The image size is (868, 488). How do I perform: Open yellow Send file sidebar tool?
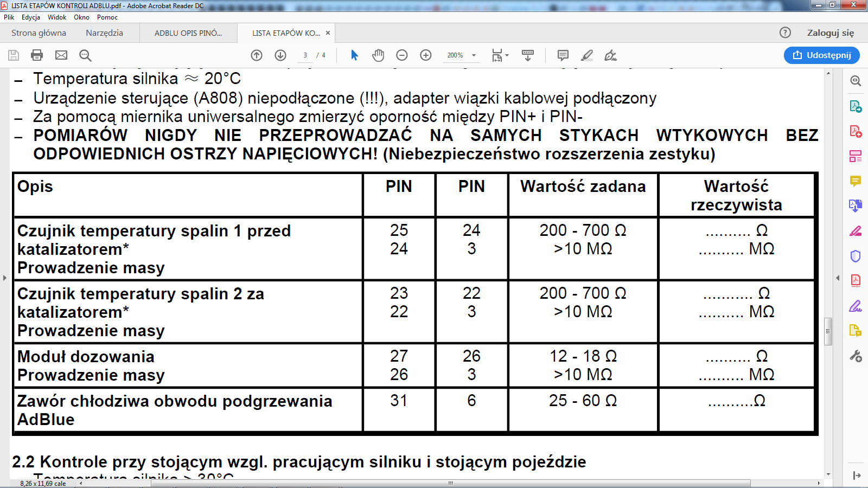tap(856, 331)
